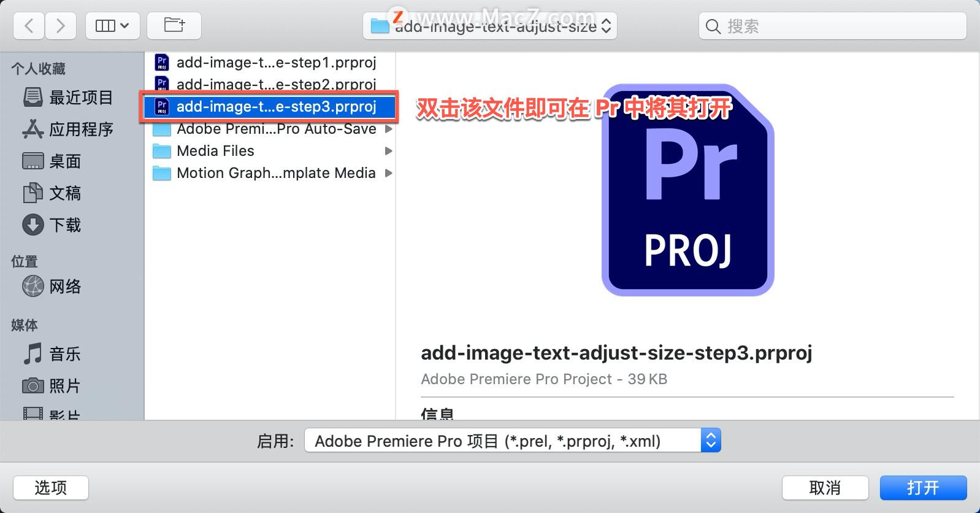Click the Auto-Save folder icon
Viewport: 980px width, 513px height.
point(162,129)
